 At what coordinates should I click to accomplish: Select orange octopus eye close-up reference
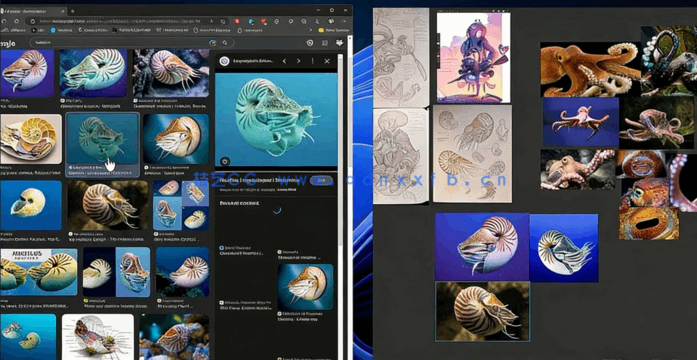pyautogui.click(x=649, y=223)
